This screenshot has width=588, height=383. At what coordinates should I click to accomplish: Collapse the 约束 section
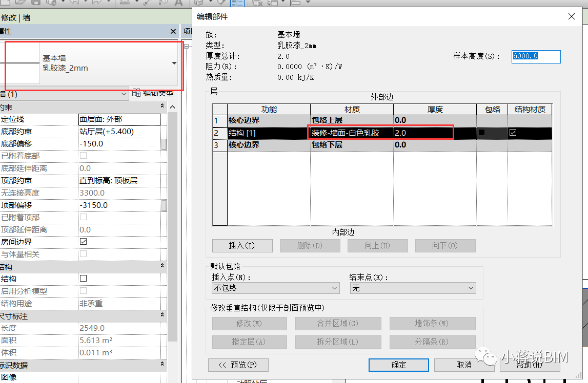coord(162,106)
